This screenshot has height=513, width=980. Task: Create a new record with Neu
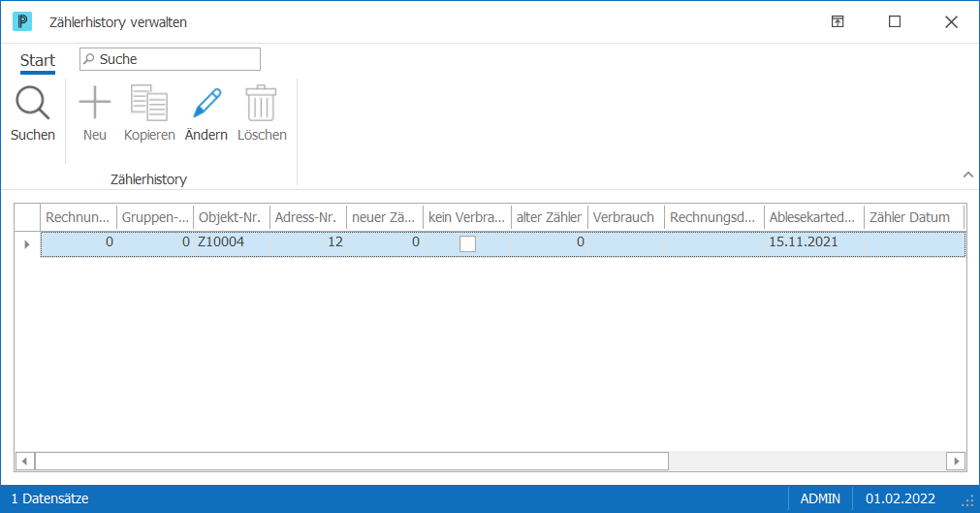tap(94, 103)
